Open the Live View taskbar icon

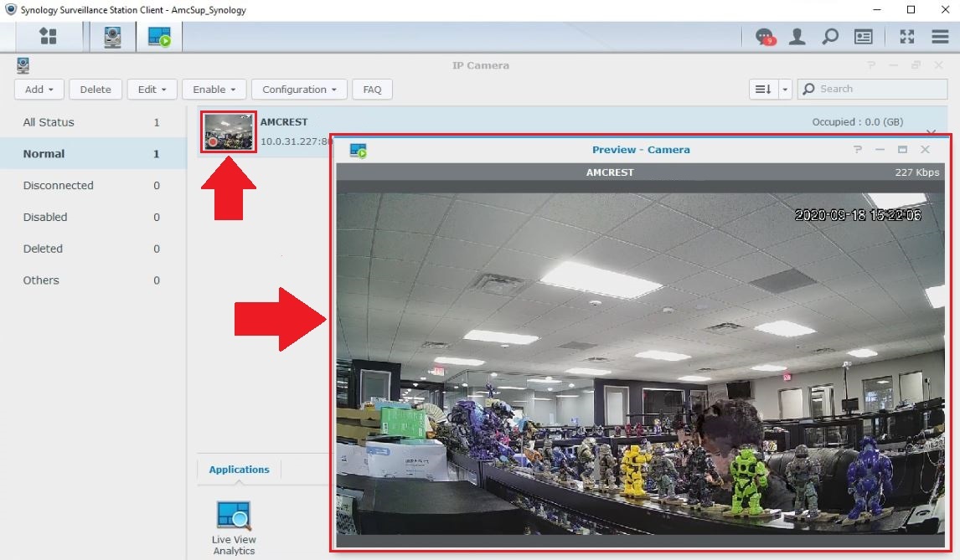click(159, 37)
